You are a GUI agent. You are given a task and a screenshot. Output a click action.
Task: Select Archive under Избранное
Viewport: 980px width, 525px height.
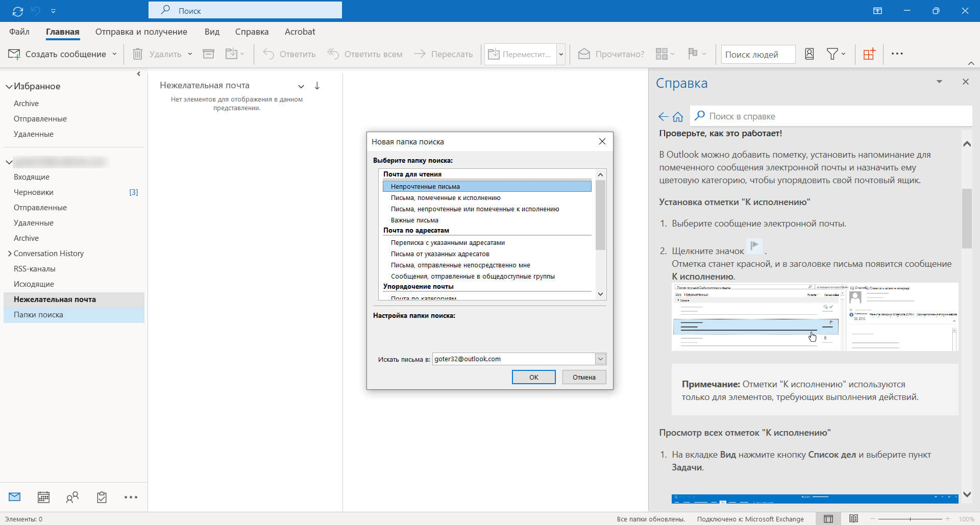coord(26,104)
